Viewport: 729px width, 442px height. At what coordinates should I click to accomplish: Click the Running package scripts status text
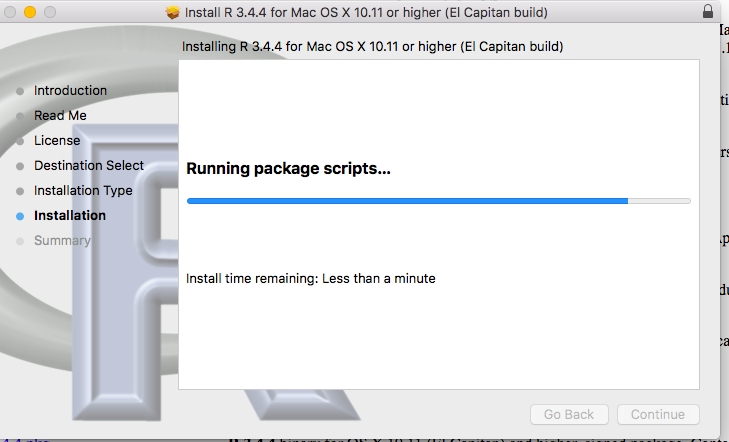coord(288,169)
